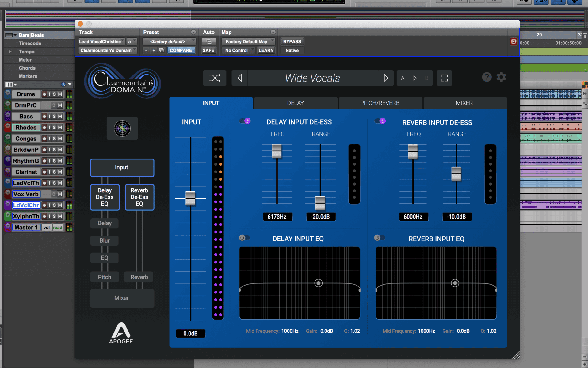This screenshot has height=368, width=588.
Task: Toggle Reverb Input De-Ess power switch
Action: (380, 121)
